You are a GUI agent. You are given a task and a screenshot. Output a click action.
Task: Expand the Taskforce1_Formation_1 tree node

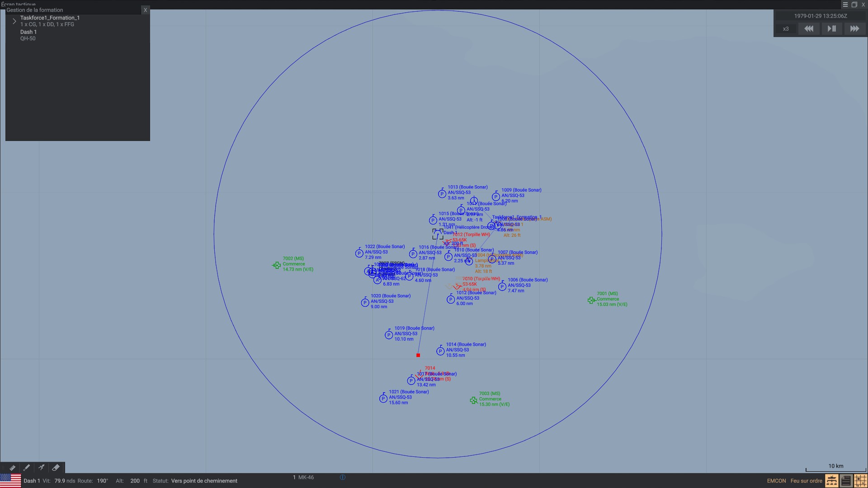point(14,21)
